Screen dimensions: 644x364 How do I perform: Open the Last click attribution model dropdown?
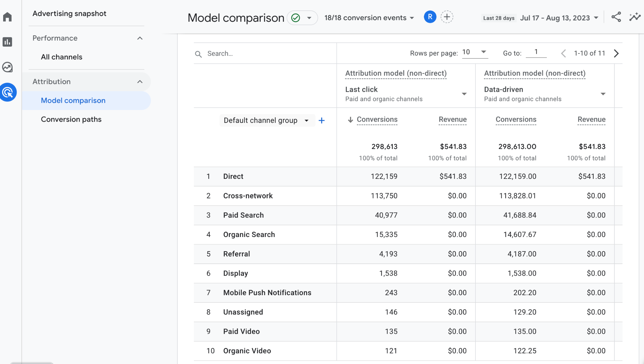click(406, 94)
